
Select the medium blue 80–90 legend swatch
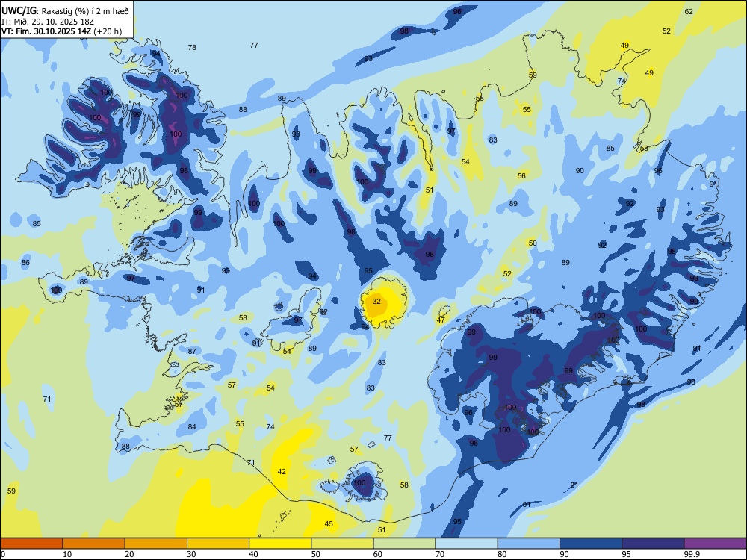[x=529, y=544]
